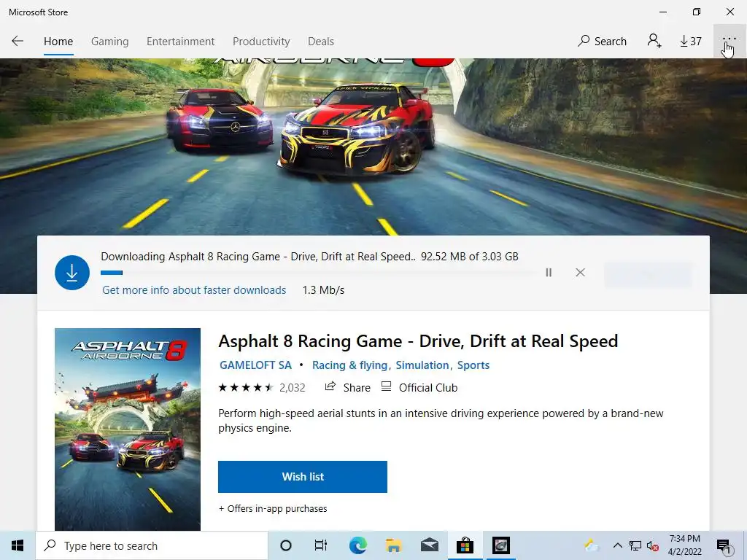Image resolution: width=747 pixels, height=560 pixels.
Task: Open clock showing 7:34 PM
Action: tap(684, 545)
